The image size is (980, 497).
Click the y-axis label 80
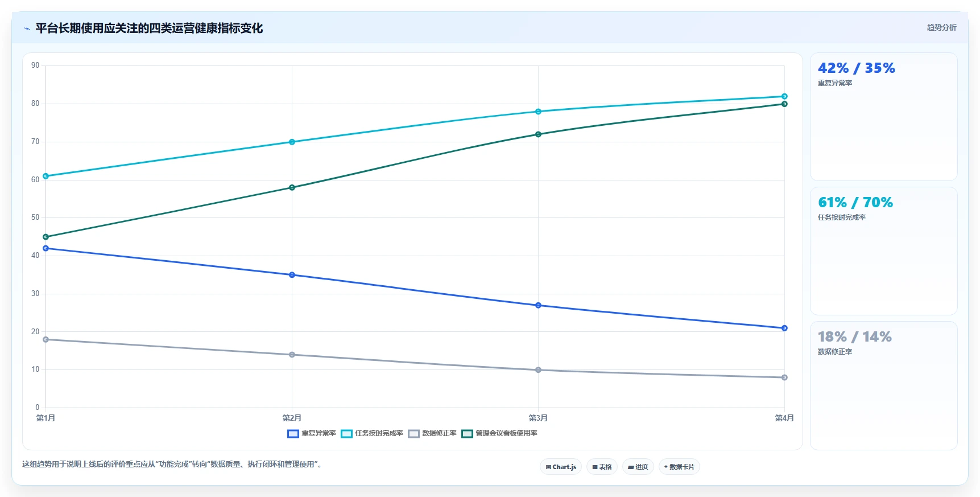pyautogui.click(x=35, y=104)
